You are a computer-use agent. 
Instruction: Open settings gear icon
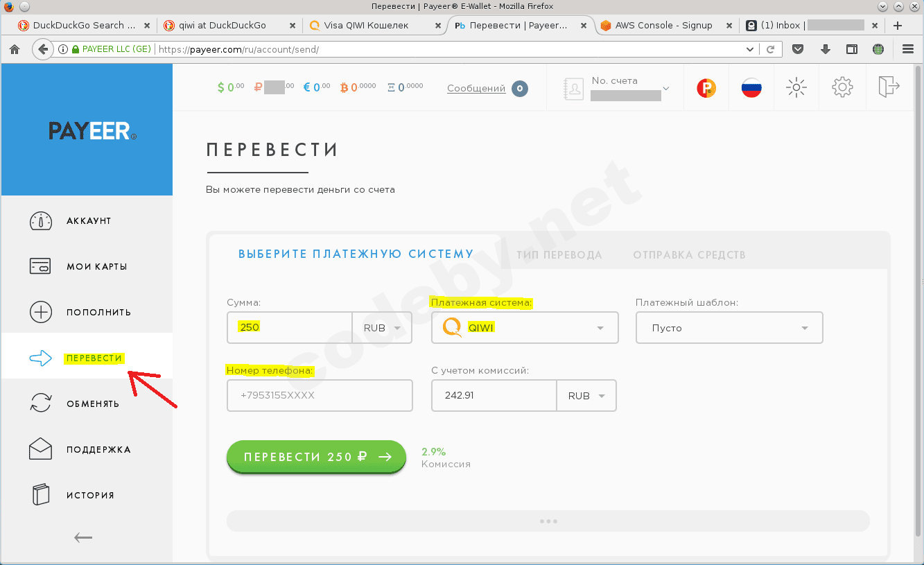click(842, 87)
